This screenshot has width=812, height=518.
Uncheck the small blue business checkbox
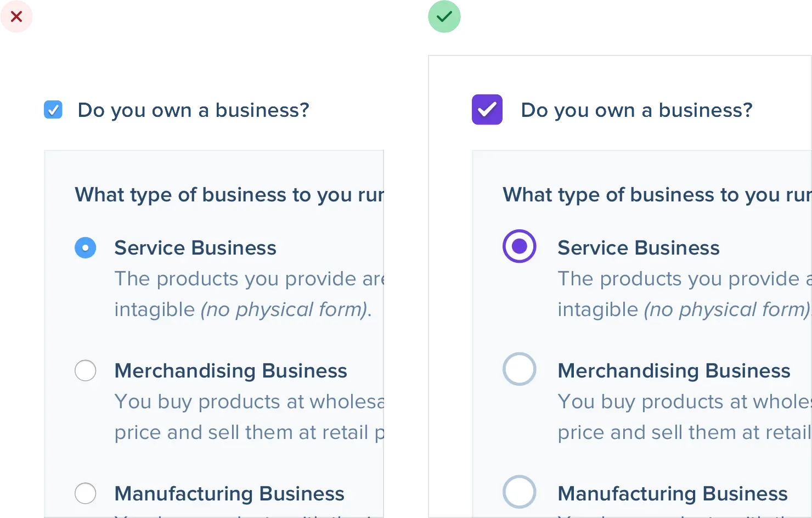pyautogui.click(x=53, y=110)
